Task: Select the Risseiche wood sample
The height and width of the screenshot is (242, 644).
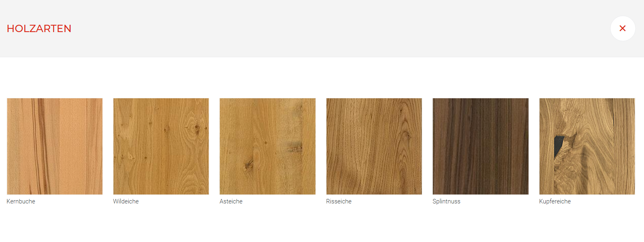Action: tap(374, 146)
